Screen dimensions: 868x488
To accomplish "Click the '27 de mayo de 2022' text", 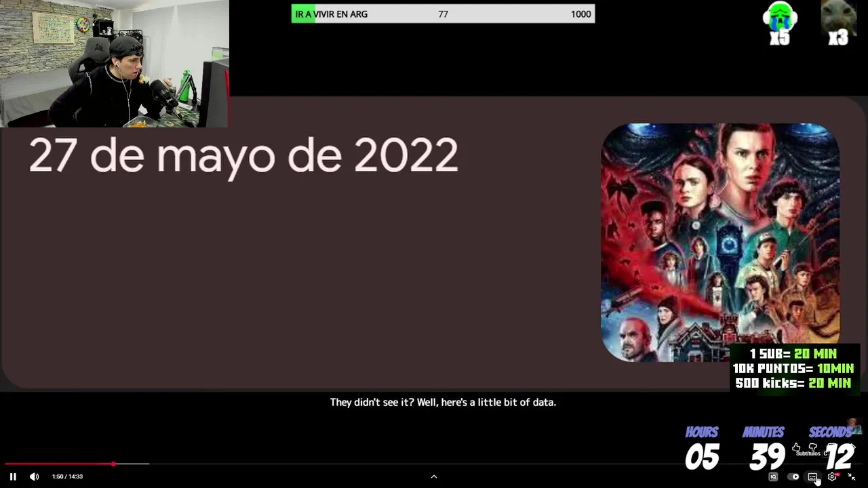I will [x=243, y=156].
